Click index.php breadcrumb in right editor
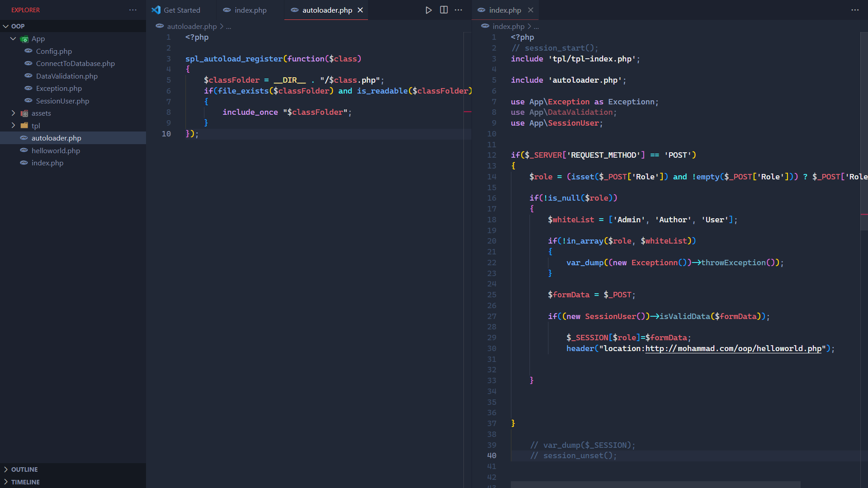868x488 pixels. pos(508,26)
